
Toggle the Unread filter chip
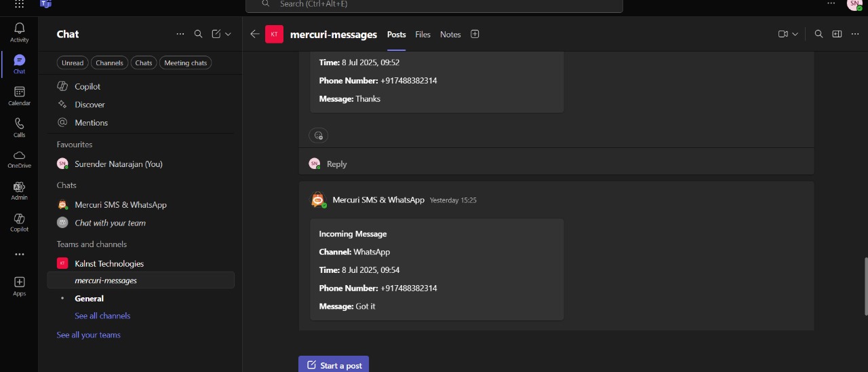(72, 63)
